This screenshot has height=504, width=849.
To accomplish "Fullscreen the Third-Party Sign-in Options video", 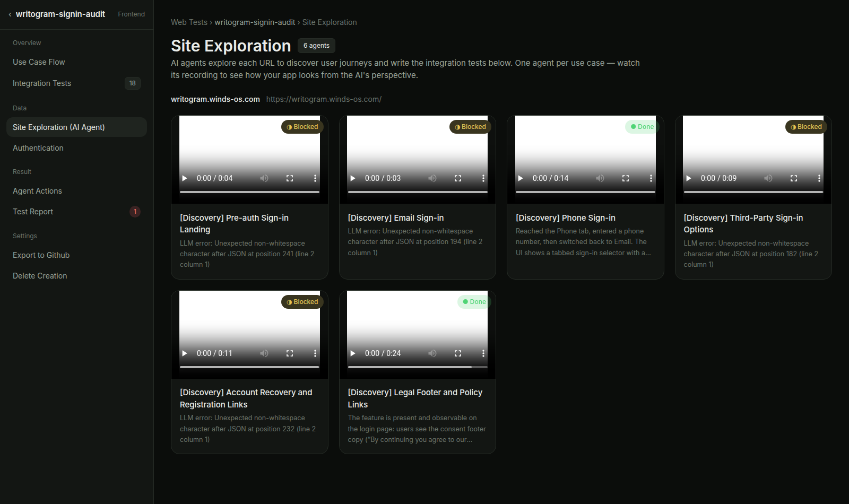I will 794,178.
